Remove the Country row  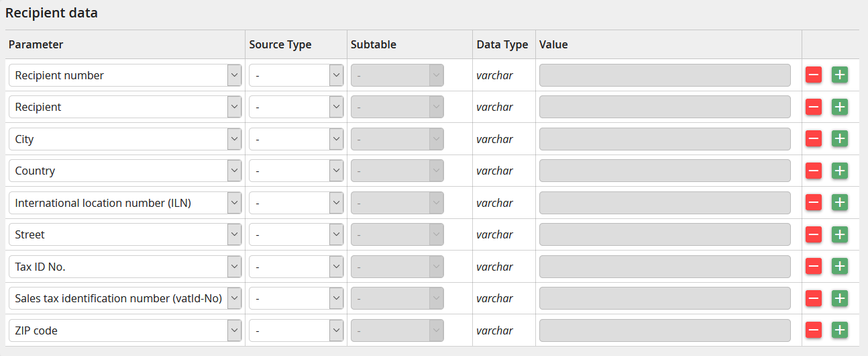click(814, 171)
